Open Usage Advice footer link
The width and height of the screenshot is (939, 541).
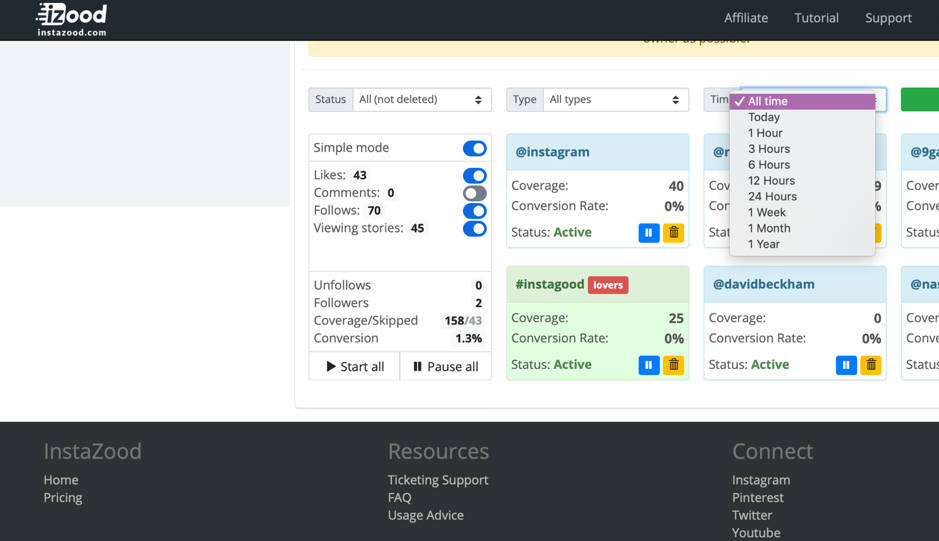[425, 515]
